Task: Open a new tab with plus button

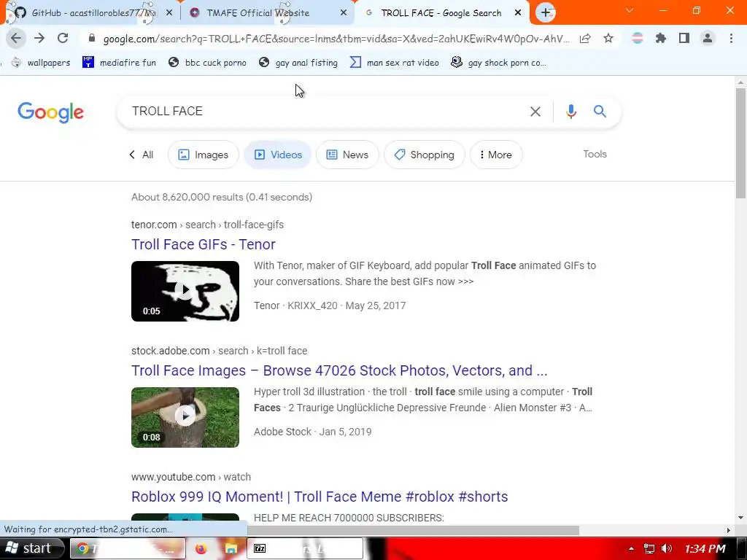Action: pyautogui.click(x=546, y=12)
